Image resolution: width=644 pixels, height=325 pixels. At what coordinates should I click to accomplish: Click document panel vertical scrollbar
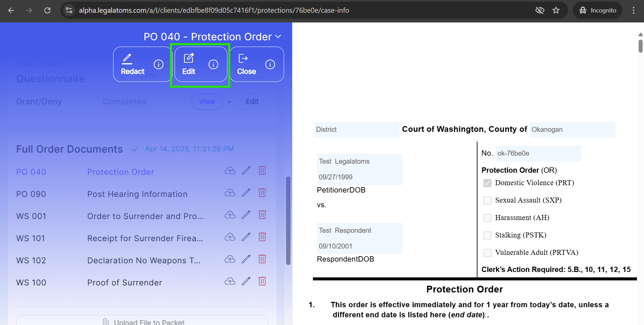click(x=640, y=46)
